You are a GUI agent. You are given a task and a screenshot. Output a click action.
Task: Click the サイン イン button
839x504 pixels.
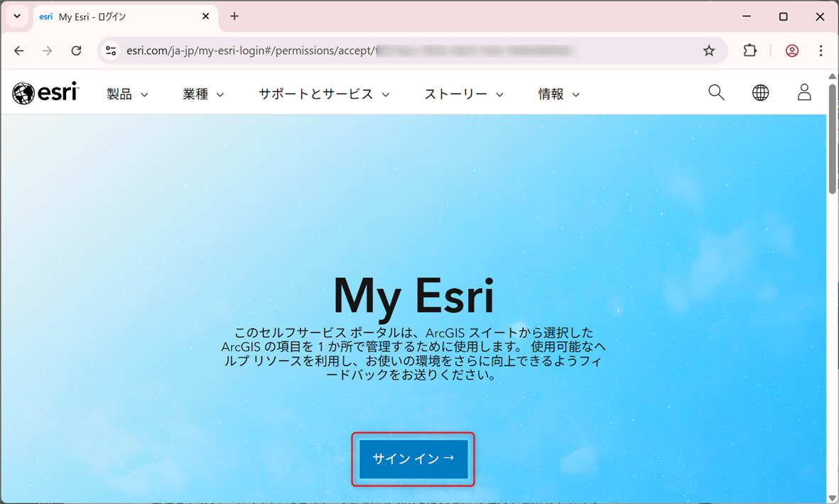(x=413, y=459)
